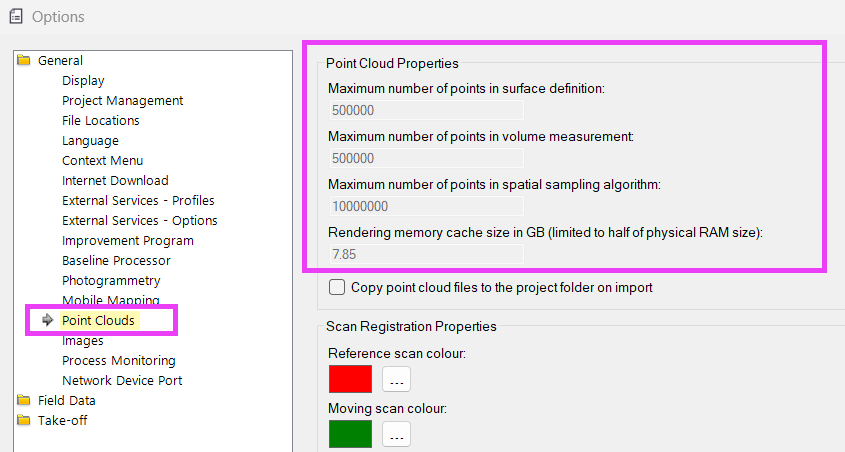Click the rendering memory cache size field
Viewport: 845px width, 452px height.
(x=425, y=254)
